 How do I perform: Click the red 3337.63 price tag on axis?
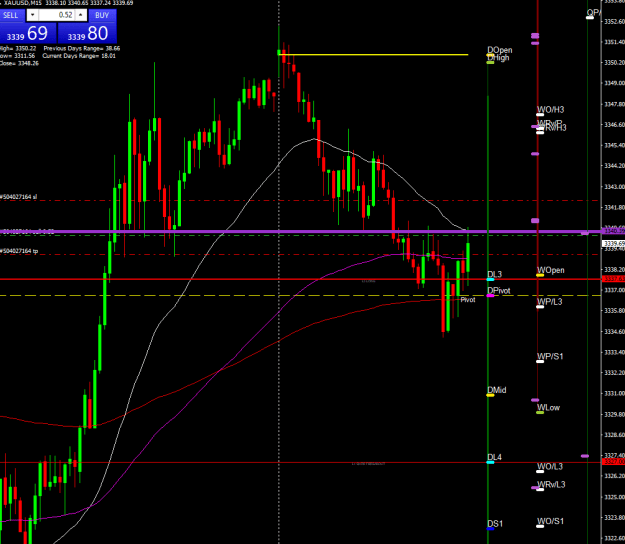pos(614,279)
